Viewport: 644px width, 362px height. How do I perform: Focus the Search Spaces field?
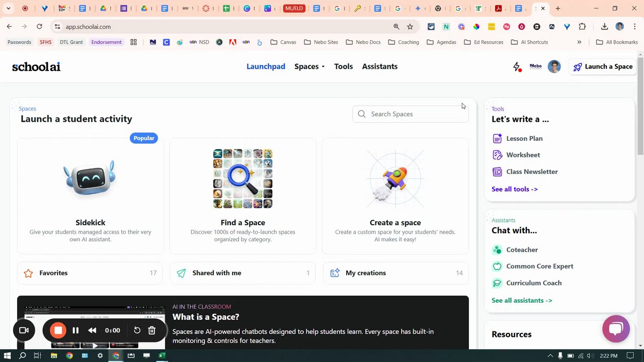411,114
